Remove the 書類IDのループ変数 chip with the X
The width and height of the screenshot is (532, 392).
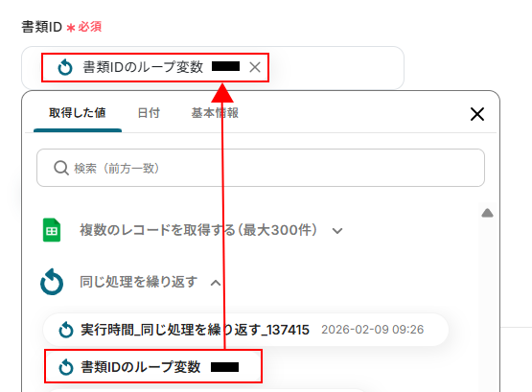pyautogui.click(x=255, y=67)
